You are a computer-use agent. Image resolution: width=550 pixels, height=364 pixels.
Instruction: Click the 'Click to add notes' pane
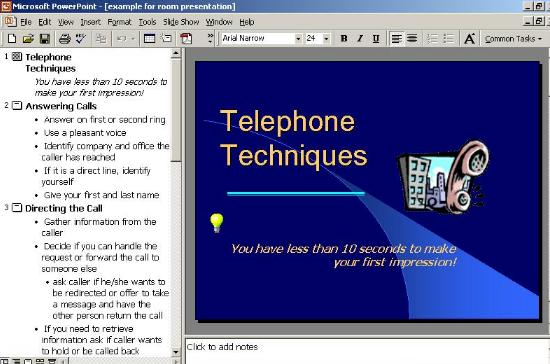367,351
